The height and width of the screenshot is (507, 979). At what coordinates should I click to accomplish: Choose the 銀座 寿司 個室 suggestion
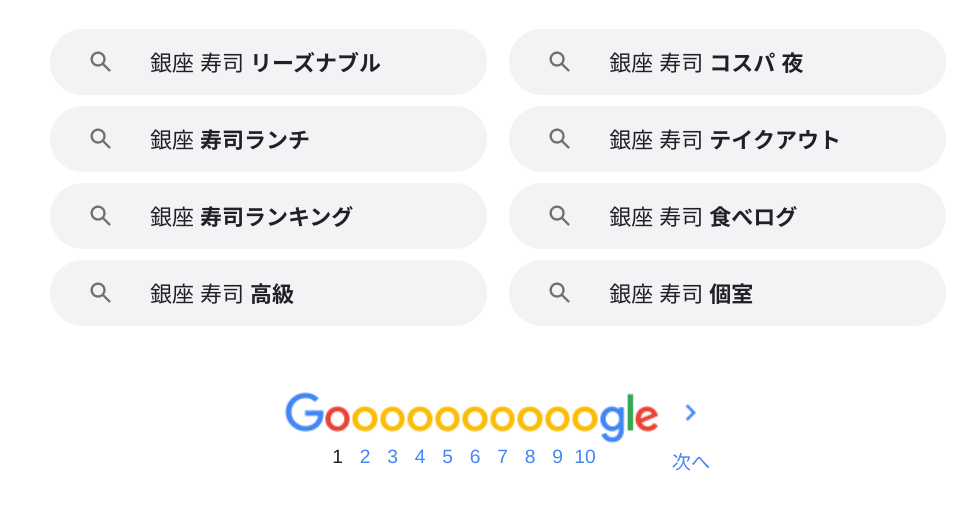[681, 294]
